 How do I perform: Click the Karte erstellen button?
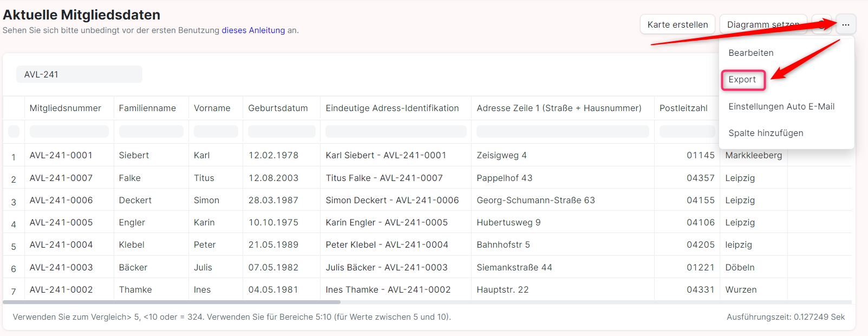(x=677, y=24)
